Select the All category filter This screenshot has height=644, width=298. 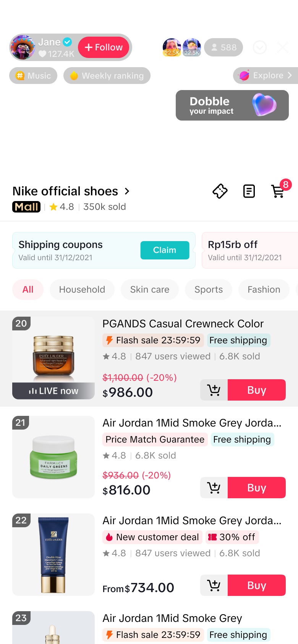pos(28,290)
